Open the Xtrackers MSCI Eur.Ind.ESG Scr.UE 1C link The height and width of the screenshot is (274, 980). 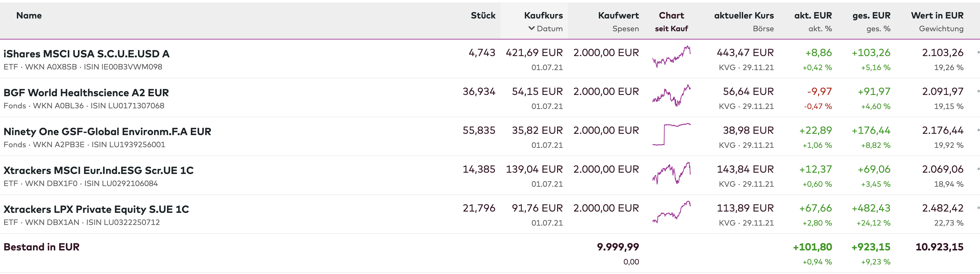99,170
